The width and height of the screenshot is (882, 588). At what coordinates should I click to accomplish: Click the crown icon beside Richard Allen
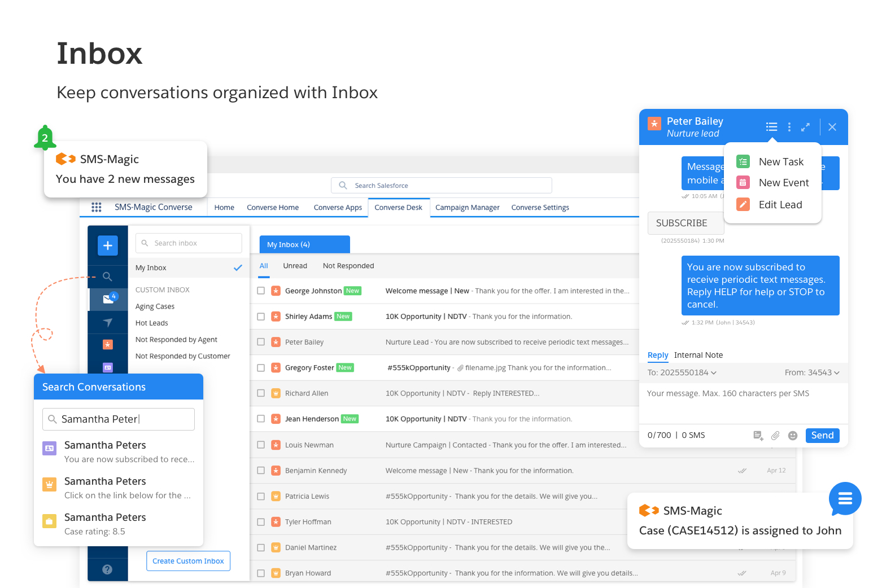[276, 393]
